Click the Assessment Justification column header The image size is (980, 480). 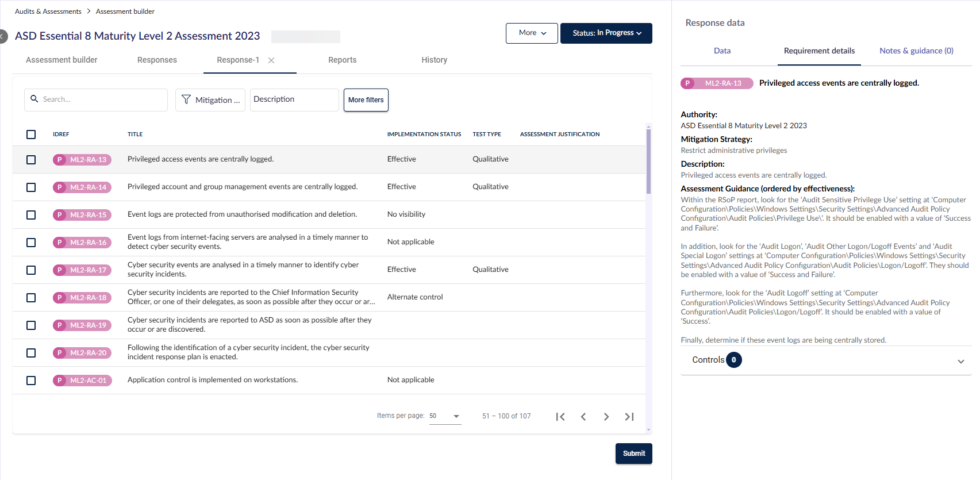560,135
